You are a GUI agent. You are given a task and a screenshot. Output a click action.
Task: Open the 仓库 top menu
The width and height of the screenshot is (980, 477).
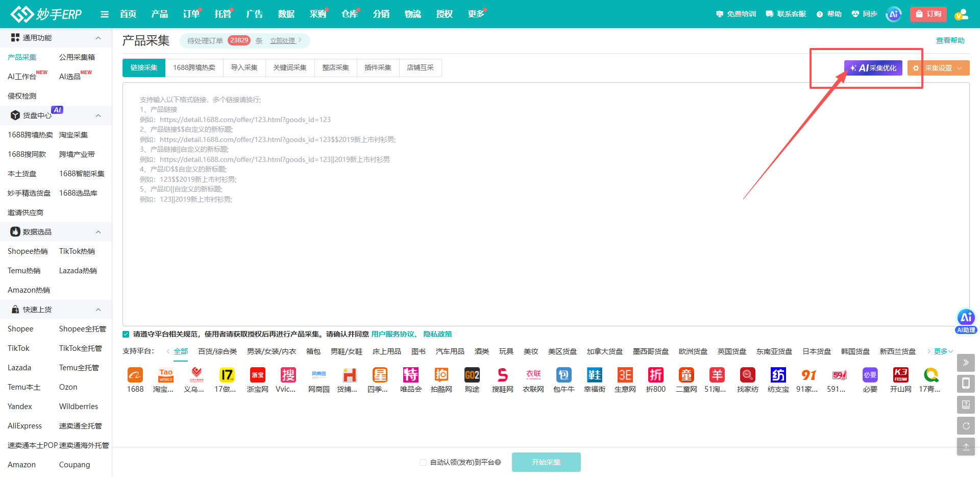tap(350, 14)
